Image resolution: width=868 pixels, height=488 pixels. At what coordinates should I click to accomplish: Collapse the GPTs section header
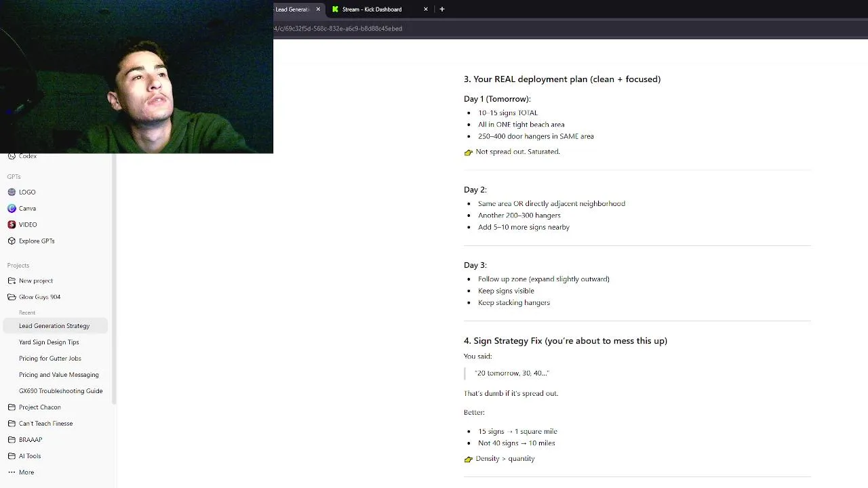click(14, 177)
